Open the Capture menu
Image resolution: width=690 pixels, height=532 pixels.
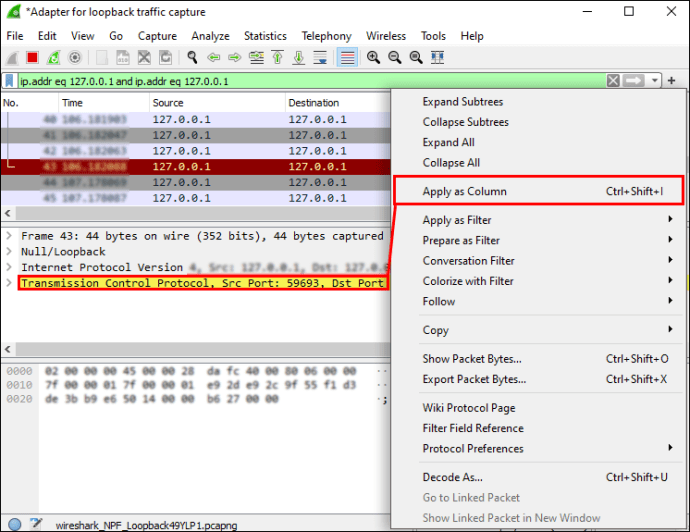pos(158,36)
